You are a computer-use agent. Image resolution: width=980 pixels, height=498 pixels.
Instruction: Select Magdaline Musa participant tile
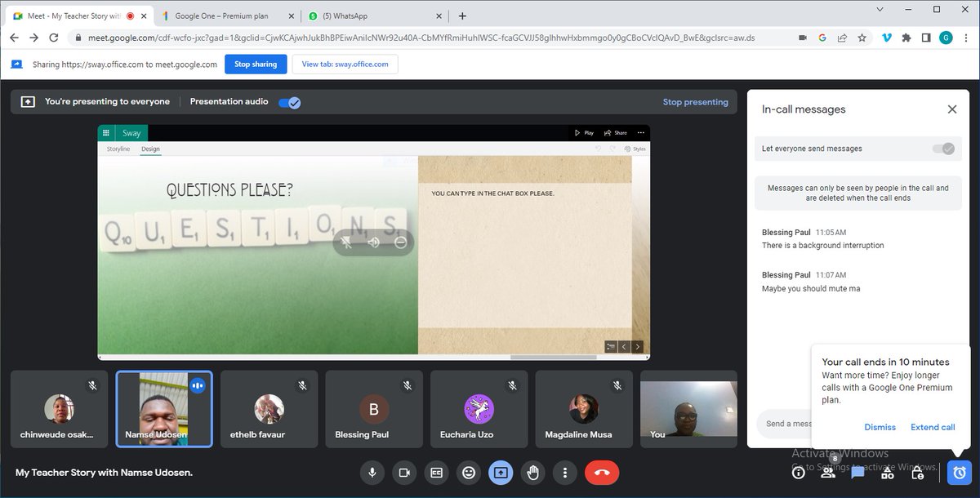(584, 409)
